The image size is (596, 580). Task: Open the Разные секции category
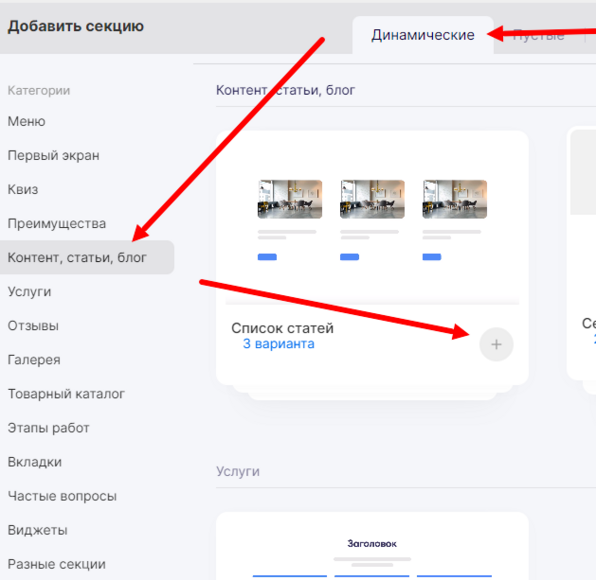click(57, 564)
